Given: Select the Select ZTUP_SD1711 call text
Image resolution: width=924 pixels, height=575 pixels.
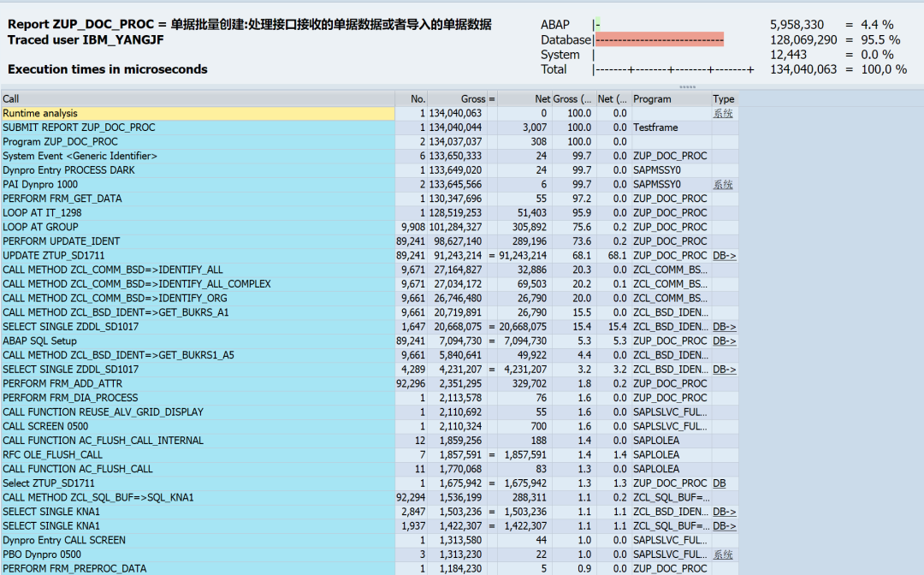Looking at the screenshot, I should tap(48, 483).
